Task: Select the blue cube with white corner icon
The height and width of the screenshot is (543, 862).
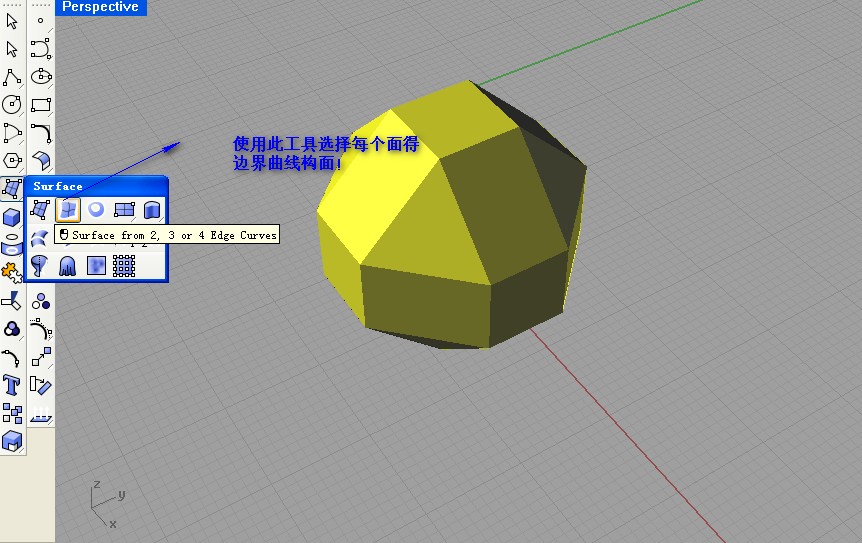Action: coord(12,441)
